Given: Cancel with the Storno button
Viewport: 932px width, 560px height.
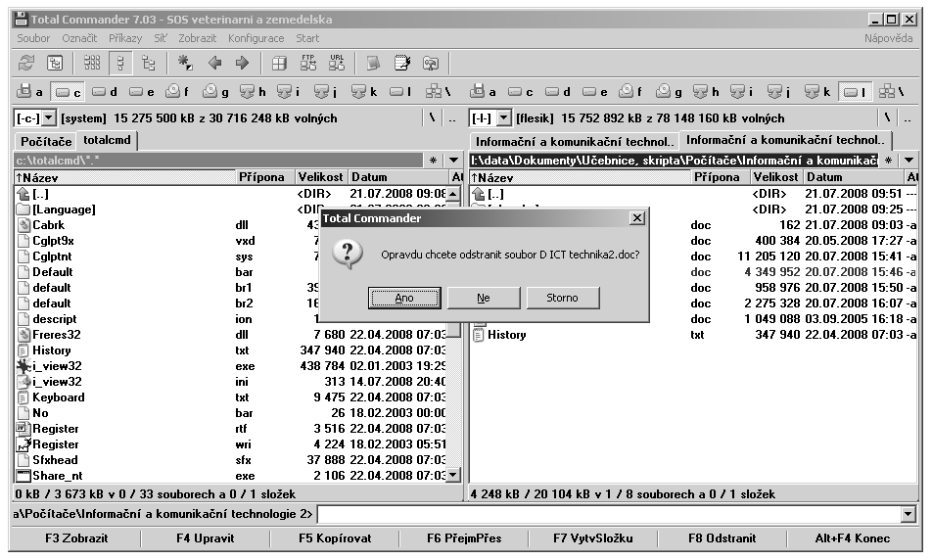Looking at the screenshot, I should (x=562, y=298).
